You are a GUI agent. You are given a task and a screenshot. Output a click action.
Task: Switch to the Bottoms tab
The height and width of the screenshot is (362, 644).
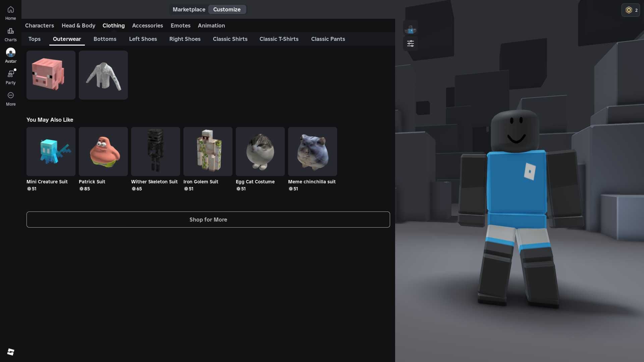pos(105,39)
